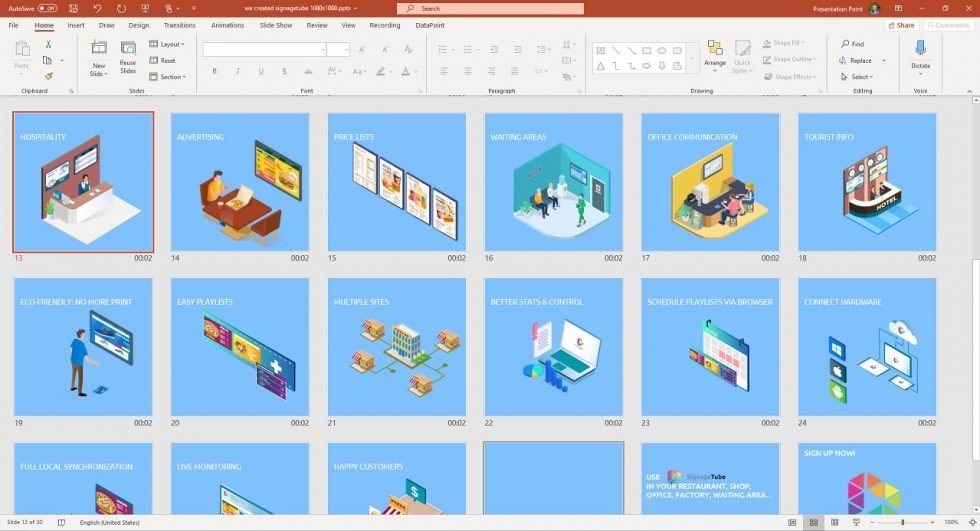Select the HOSPITALITY slide thumbnail

83,182
